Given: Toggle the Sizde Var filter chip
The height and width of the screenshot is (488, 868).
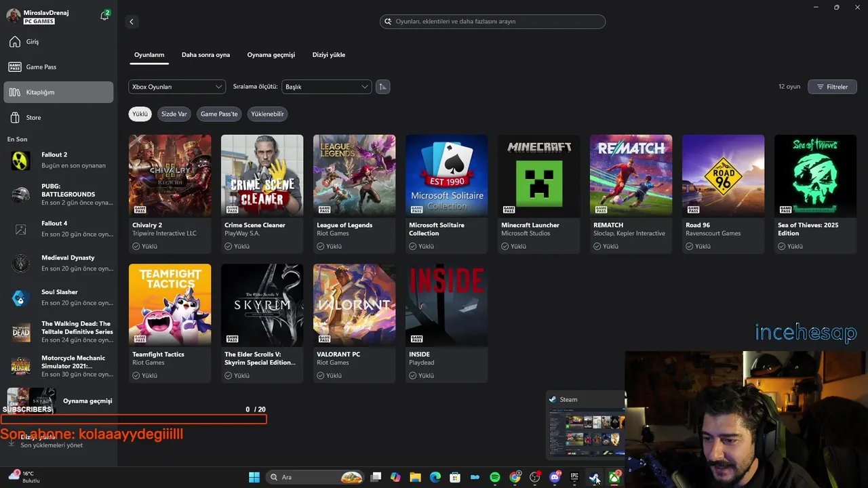Looking at the screenshot, I should pyautogui.click(x=174, y=114).
